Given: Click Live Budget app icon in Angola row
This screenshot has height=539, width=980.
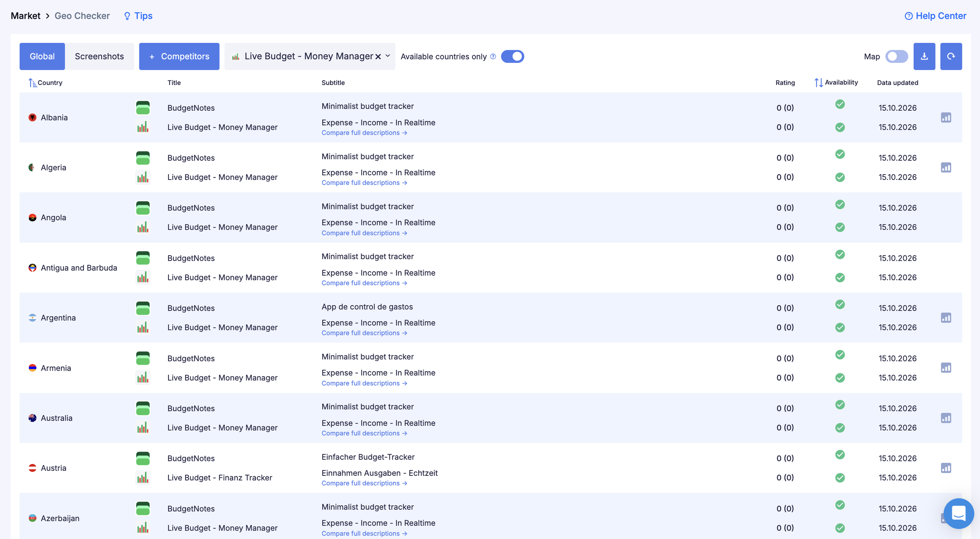Looking at the screenshot, I should point(143,227).
